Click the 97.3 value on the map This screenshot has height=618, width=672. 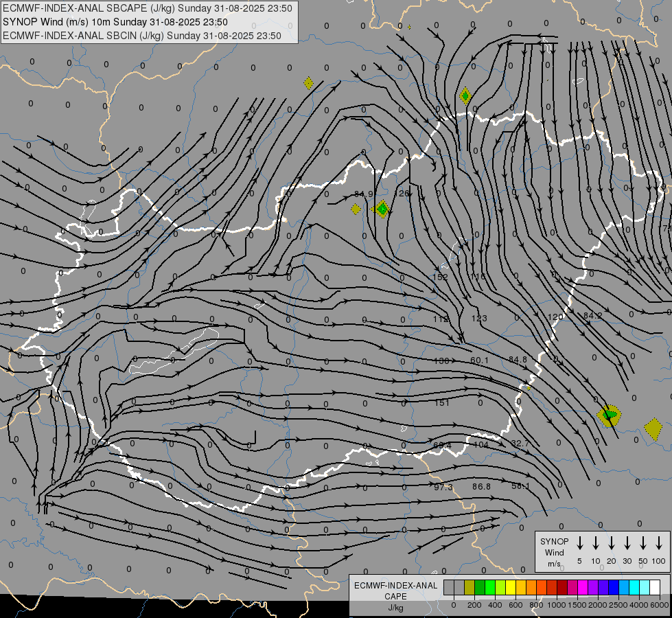point(443,488)
